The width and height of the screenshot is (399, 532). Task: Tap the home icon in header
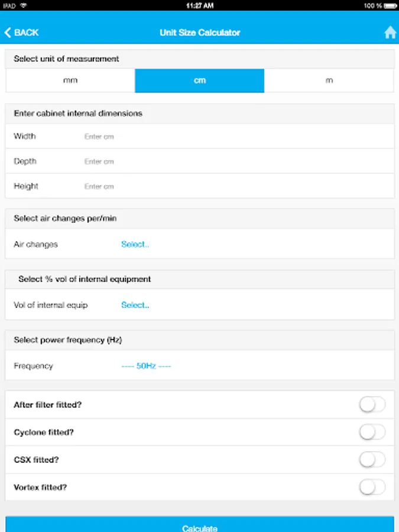tap(390, 33)
